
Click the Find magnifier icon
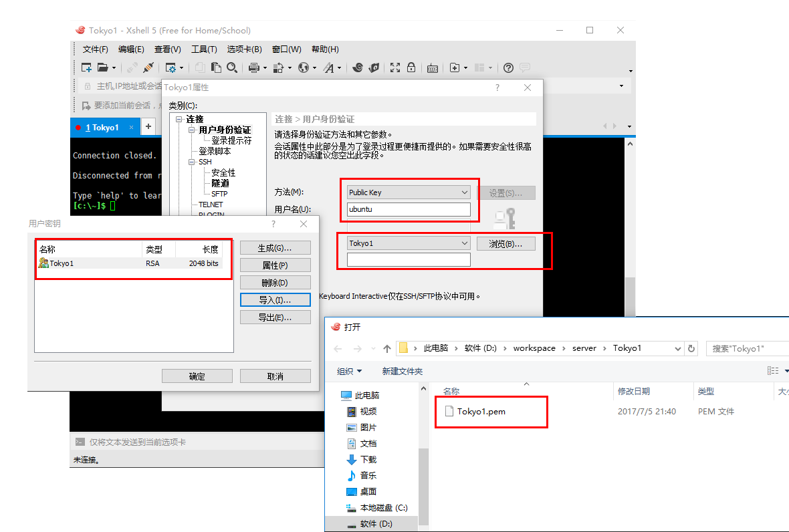pos(232,68)
